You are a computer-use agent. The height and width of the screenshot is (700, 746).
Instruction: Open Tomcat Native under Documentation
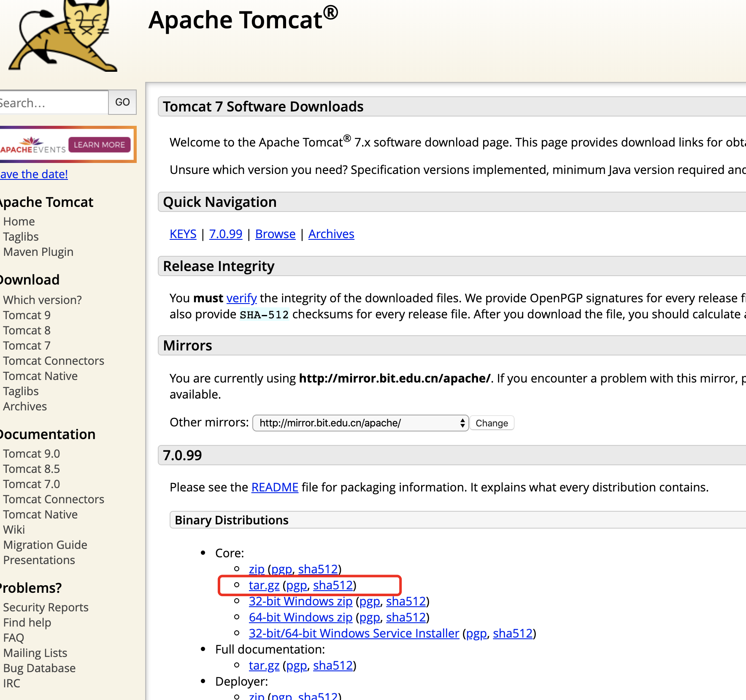click(x=41, y=515)
